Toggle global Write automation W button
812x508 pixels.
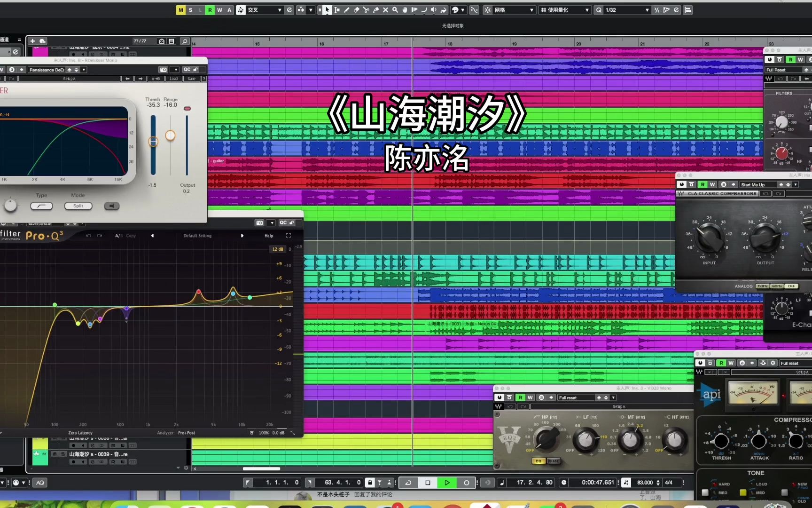click(219, 10)
